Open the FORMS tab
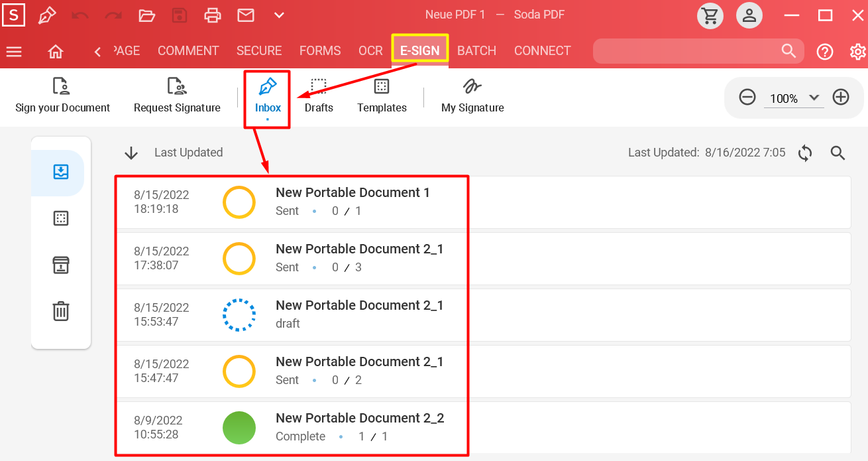868x461 pixels. pos(320,51)
